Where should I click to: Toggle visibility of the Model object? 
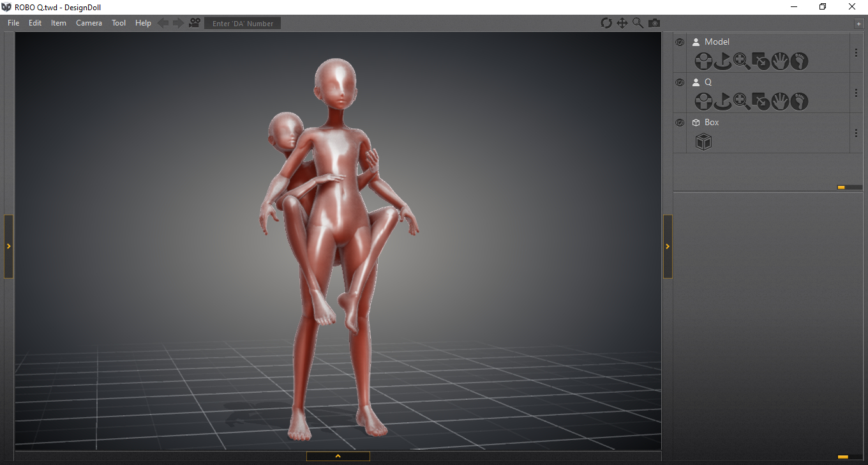pyautogui.click(x=680, y=42)
